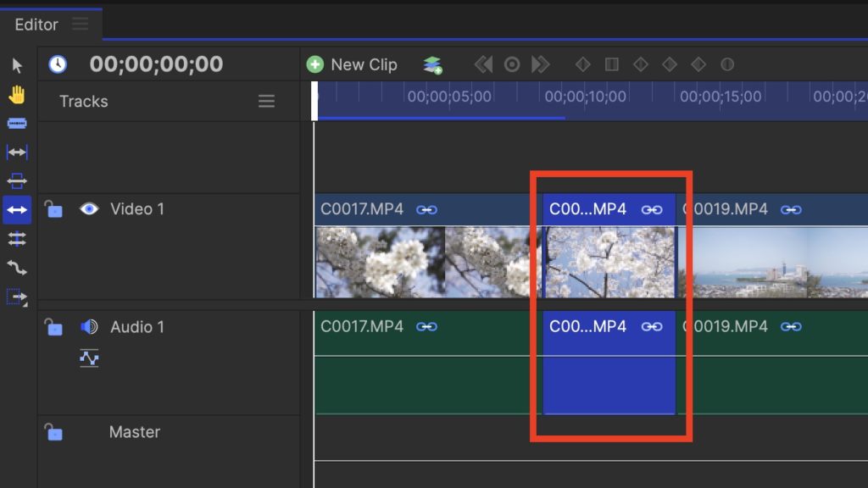The width and height of the screenshot is (868, 488).
Task: Click the composite layers add icon
Action: [x=433, y=65]
